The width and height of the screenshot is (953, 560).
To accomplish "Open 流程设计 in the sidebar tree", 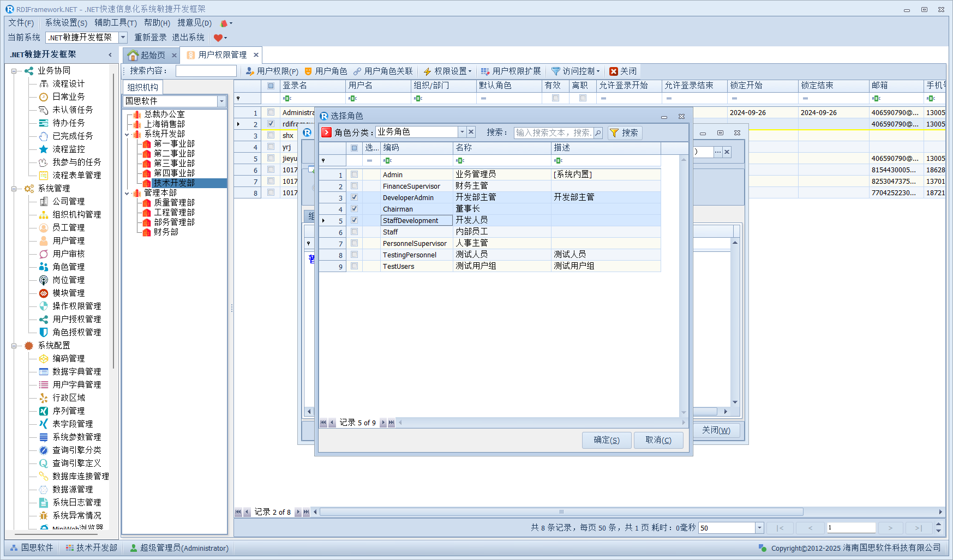I will click(x=68, y=83).
